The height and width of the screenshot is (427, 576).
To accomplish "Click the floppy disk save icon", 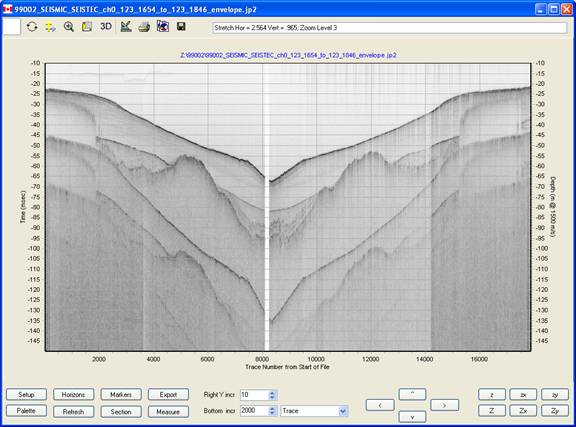I will (x=181, y=26).
